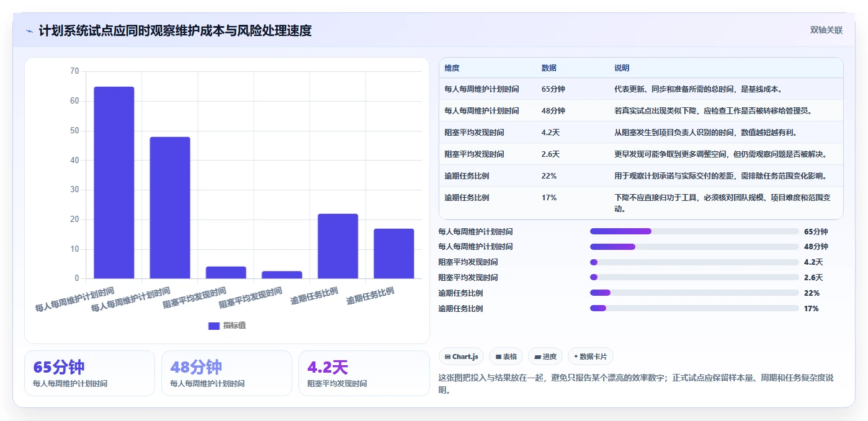Select the 表格 chip label
The width and height of the screenshot is (868, 421).
(509, 357)
